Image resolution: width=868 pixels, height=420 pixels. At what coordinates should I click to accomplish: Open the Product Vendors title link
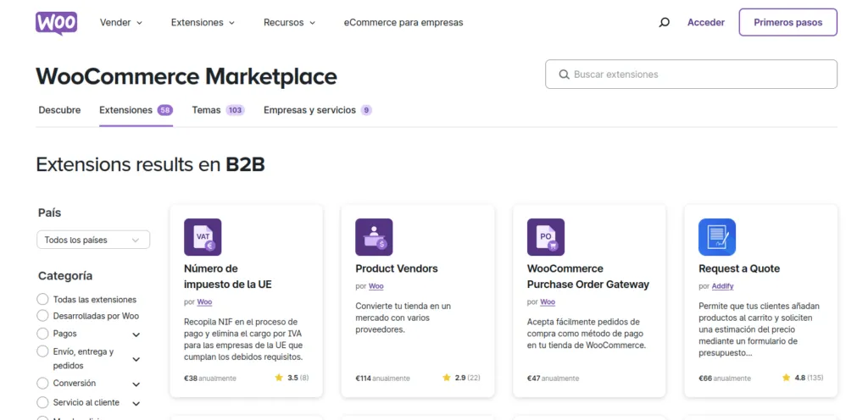click(x=397, y=268)
